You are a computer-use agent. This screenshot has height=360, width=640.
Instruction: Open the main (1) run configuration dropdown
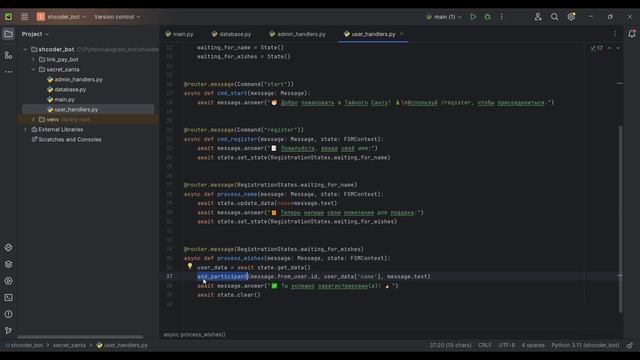(444, 17)
